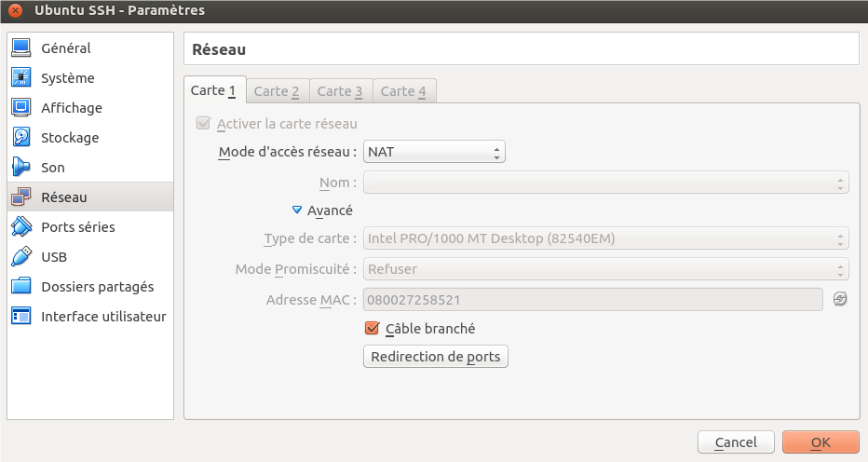The image size is (868, 462).
Task: Open the Mode d'accès réseau NAT dropdown
Action: [434, 151]
